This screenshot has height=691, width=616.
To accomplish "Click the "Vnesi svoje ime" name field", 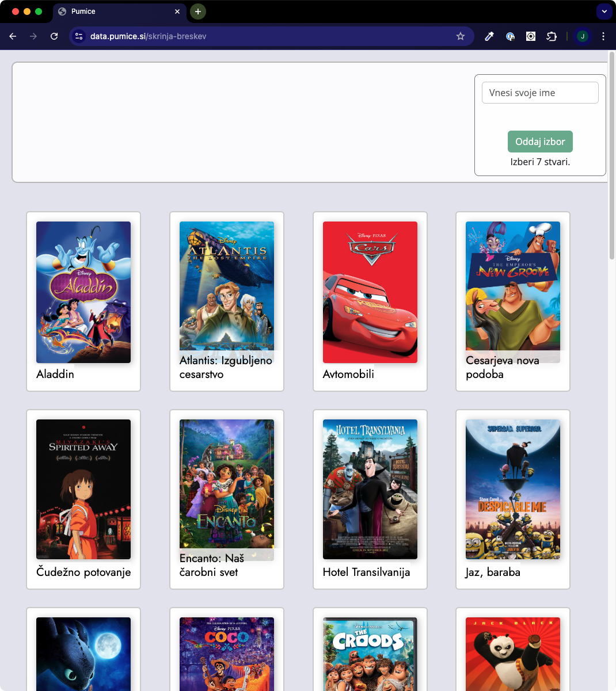I will (540, 93).
